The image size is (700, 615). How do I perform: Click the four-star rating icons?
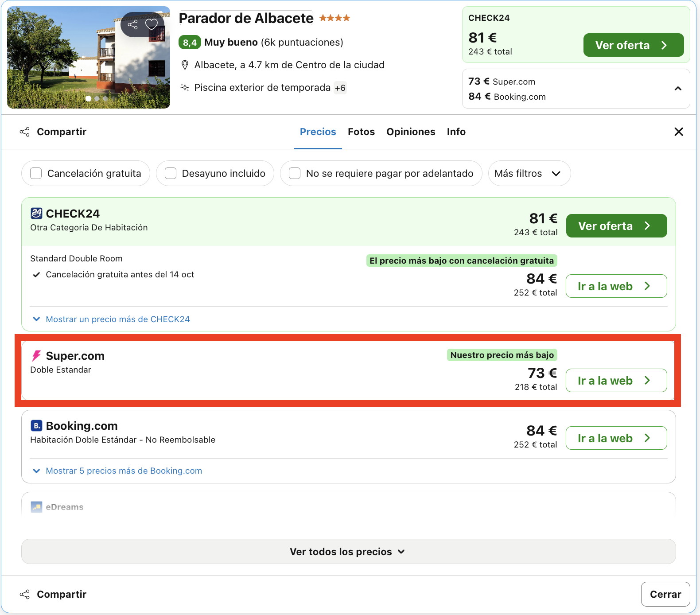click(x=334, y=18)
